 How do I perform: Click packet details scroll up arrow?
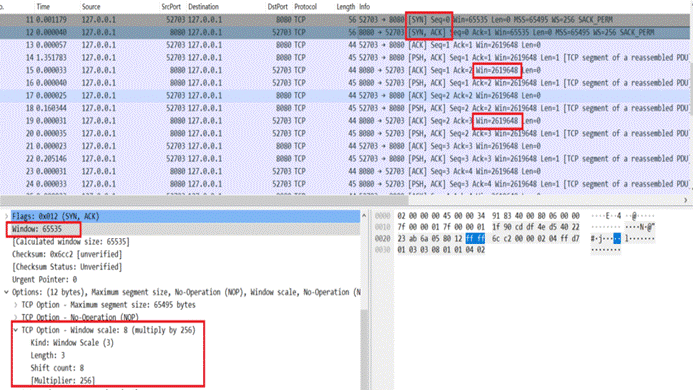point(365,216)
